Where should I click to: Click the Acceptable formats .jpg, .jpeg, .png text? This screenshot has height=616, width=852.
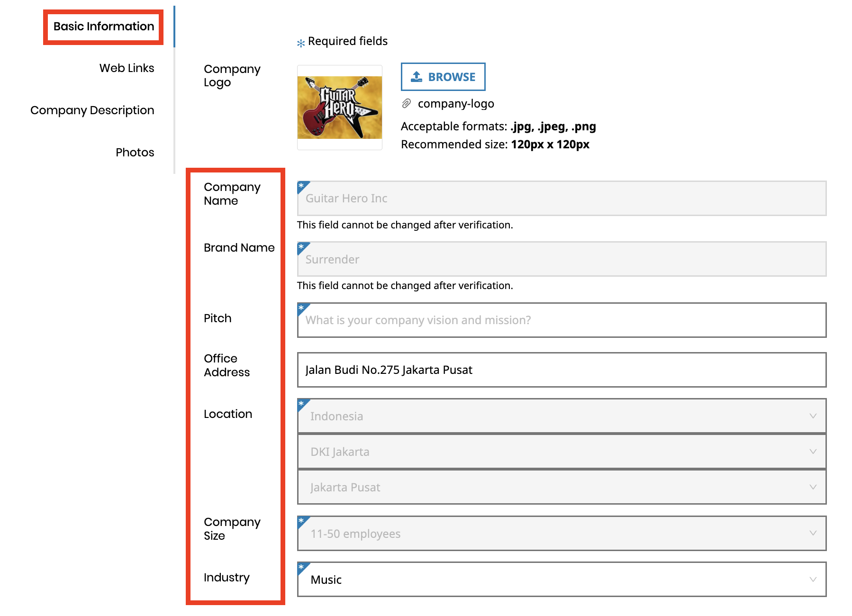(499, 127)
